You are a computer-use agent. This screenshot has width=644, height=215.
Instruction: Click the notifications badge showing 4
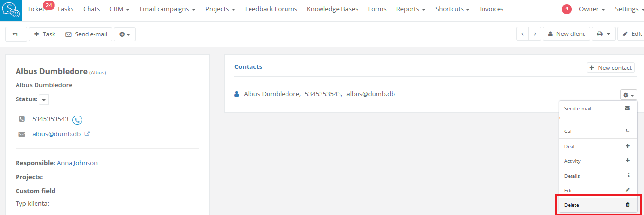tap(566, 9)
